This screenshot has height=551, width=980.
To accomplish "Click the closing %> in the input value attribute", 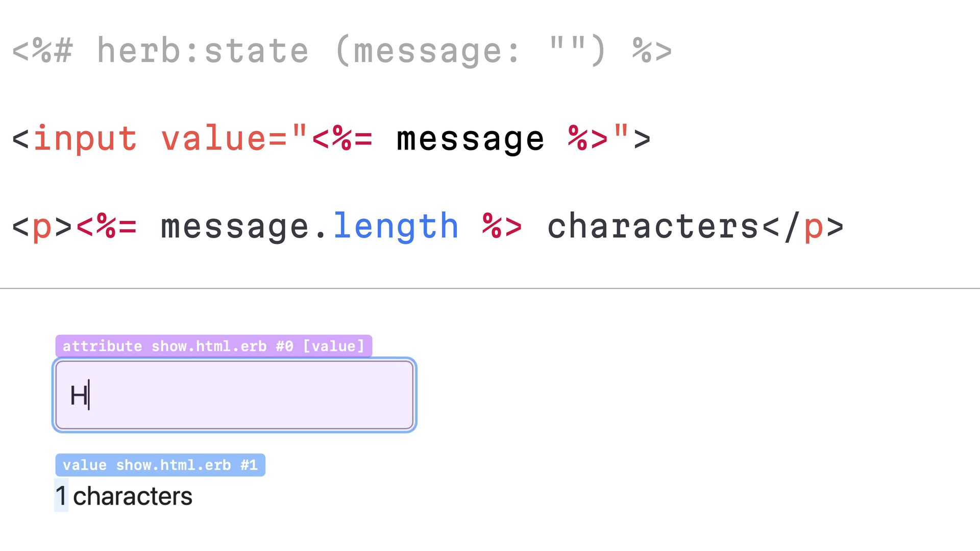I will pos(588,138).
